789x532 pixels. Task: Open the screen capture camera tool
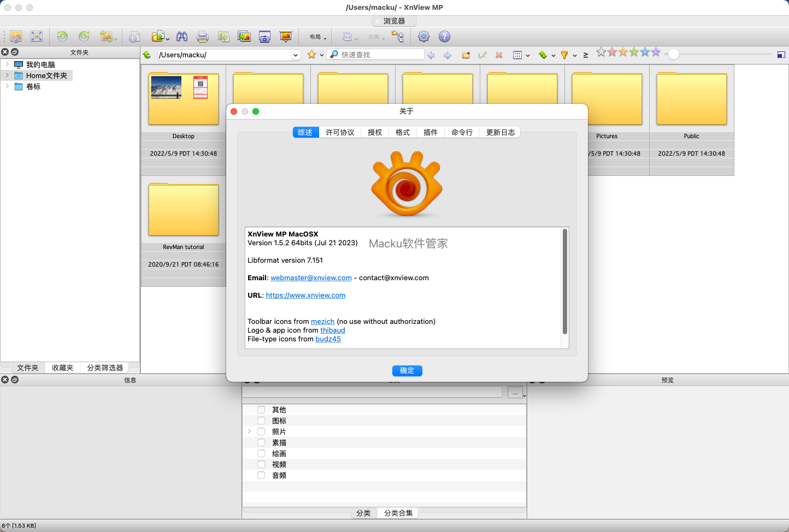pos(264,37)
